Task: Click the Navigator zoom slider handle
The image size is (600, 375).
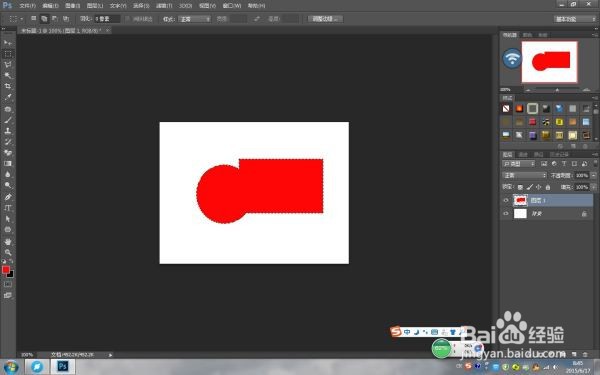Action: click(557, 90)
